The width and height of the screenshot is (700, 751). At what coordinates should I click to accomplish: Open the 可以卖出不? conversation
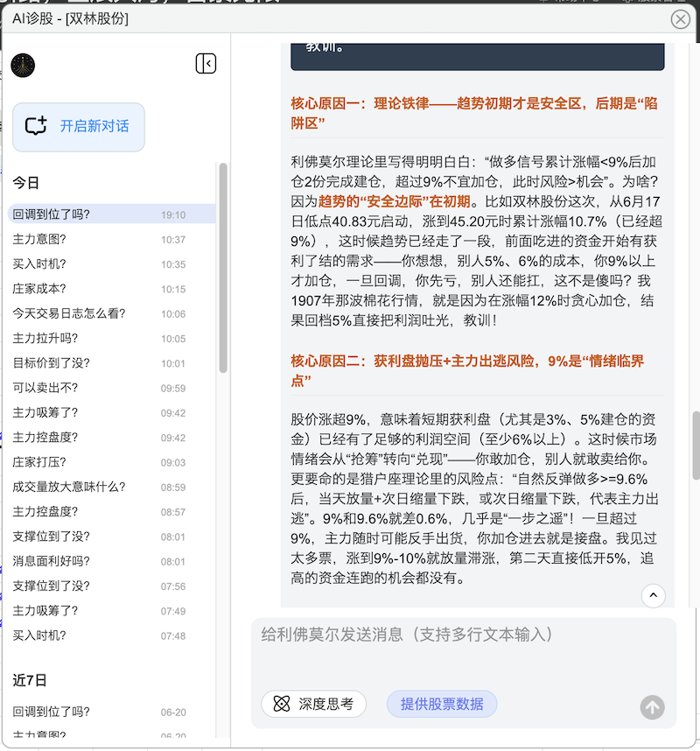(45, 388)
